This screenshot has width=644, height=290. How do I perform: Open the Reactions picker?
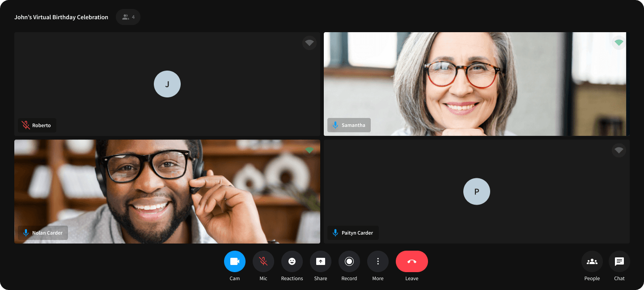tap(292, 261)
